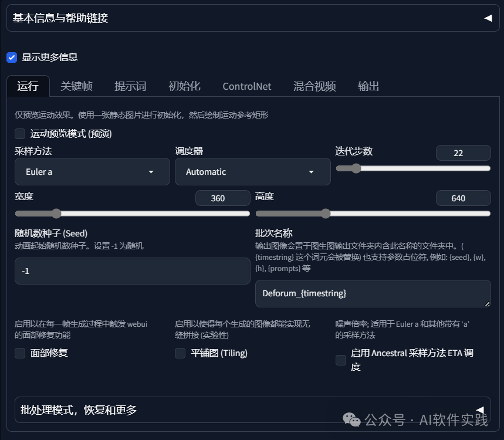Adjust the 迭代步数 slider
Image resolution: width=504 pixels, height=440 pixels.
click(x=413, y=168)
